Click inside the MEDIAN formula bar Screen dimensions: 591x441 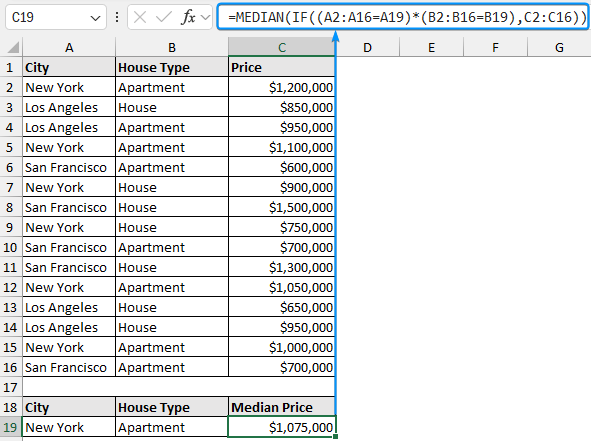404,17
